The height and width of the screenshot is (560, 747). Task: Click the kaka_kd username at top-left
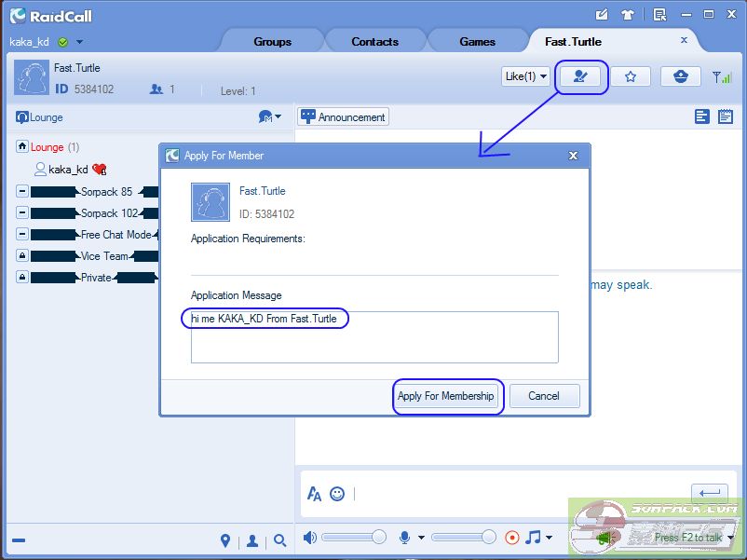tap(29, 42)
